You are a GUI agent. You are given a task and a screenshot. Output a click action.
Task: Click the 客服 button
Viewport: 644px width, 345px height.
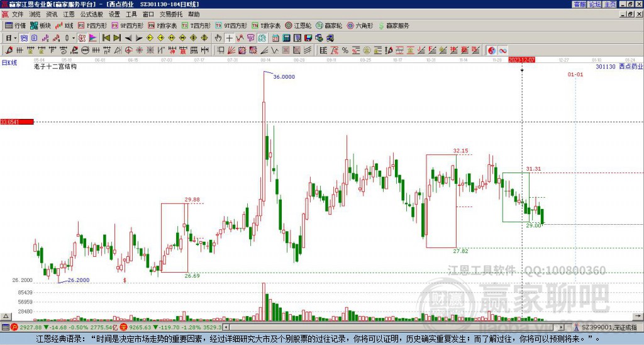580,4
